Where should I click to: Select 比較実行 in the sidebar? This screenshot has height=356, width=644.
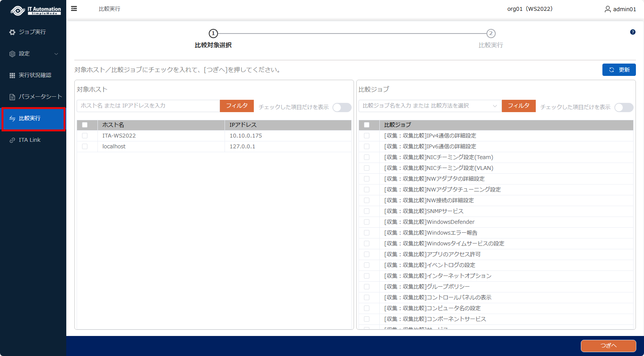[x=33, y=118]
